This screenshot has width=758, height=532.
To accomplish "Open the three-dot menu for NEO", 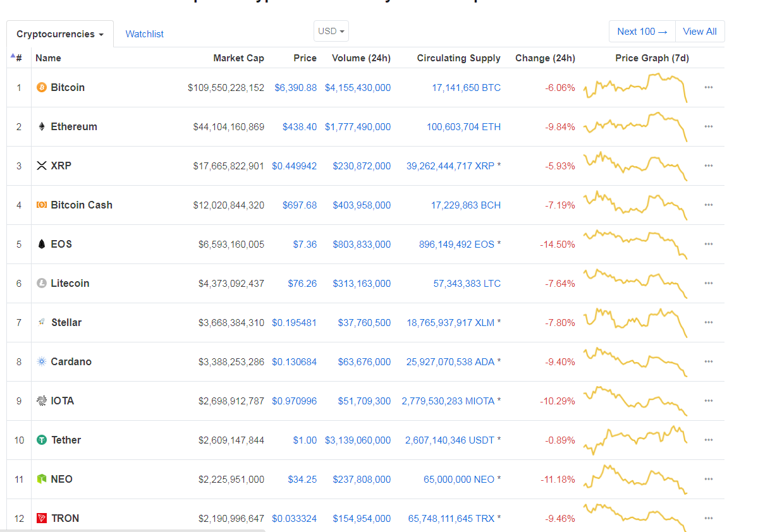I will click(708, 479).
